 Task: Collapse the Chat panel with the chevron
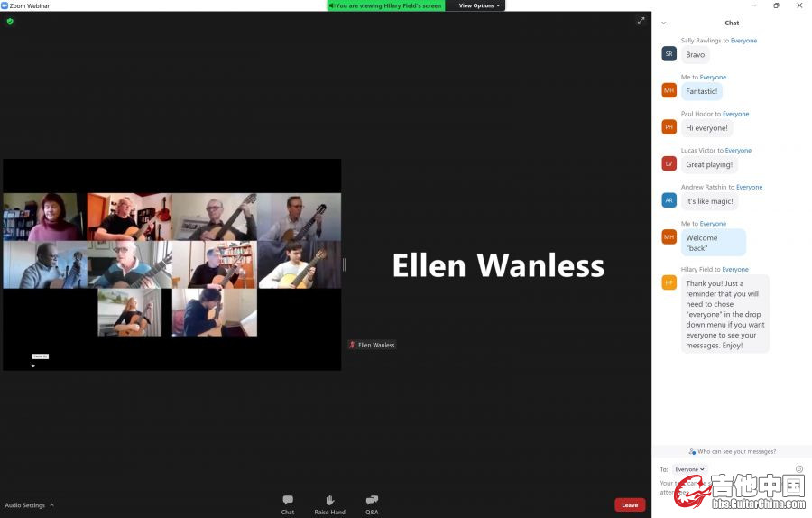[664, 23]
